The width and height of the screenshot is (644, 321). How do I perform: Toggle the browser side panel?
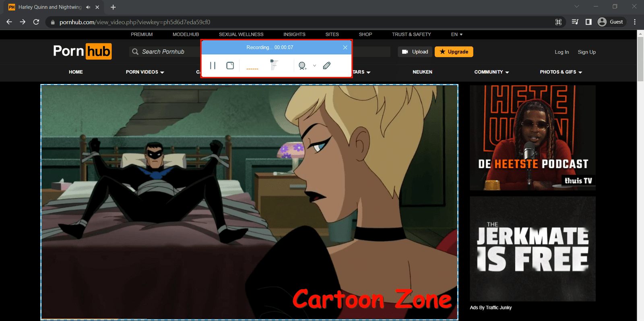pos(588,22)
